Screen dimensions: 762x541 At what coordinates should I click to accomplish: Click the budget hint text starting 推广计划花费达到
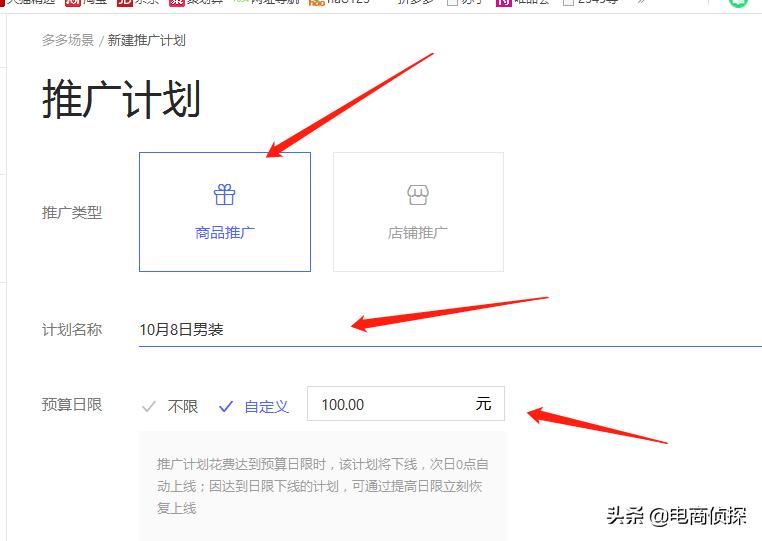[x=322, y=486]
